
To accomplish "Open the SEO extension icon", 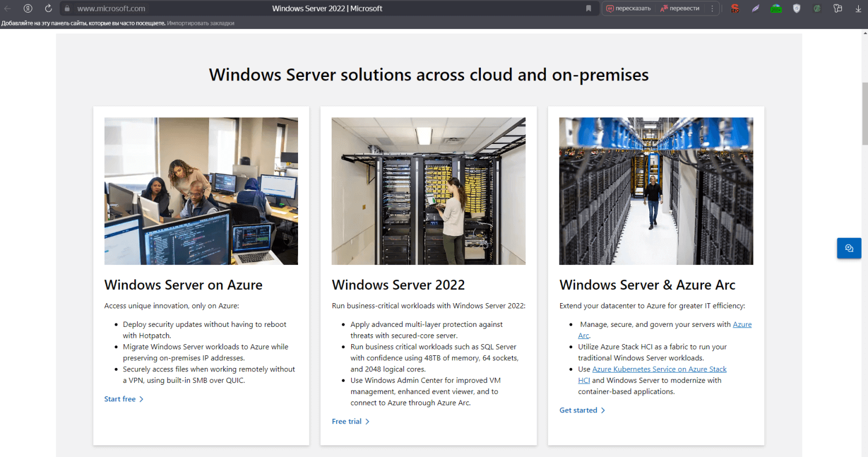I will [x=735, y=9].
